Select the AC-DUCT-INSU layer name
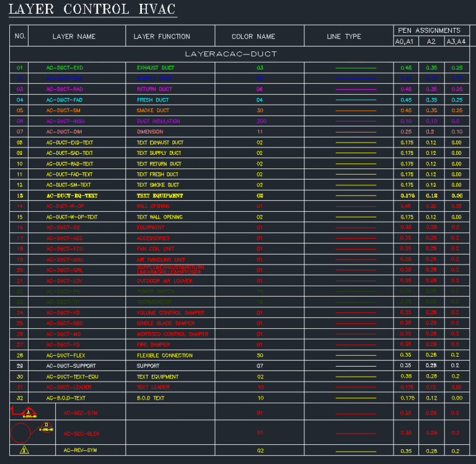Screen dimensions: 476x464 tap(65, 121)
